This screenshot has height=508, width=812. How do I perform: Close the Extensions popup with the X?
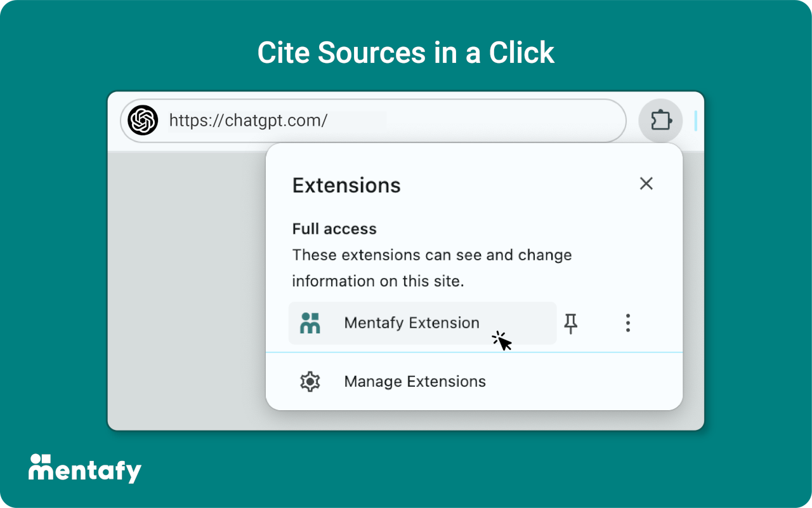(646, 184)
